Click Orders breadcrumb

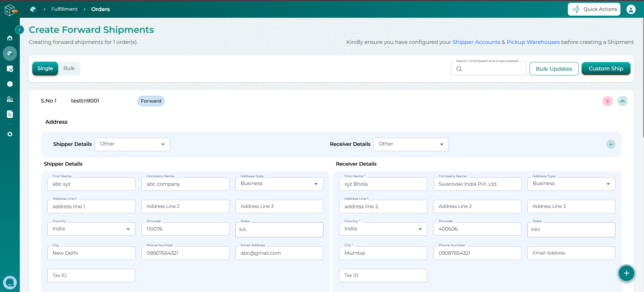pyautogui.click(x=100, y=9)
